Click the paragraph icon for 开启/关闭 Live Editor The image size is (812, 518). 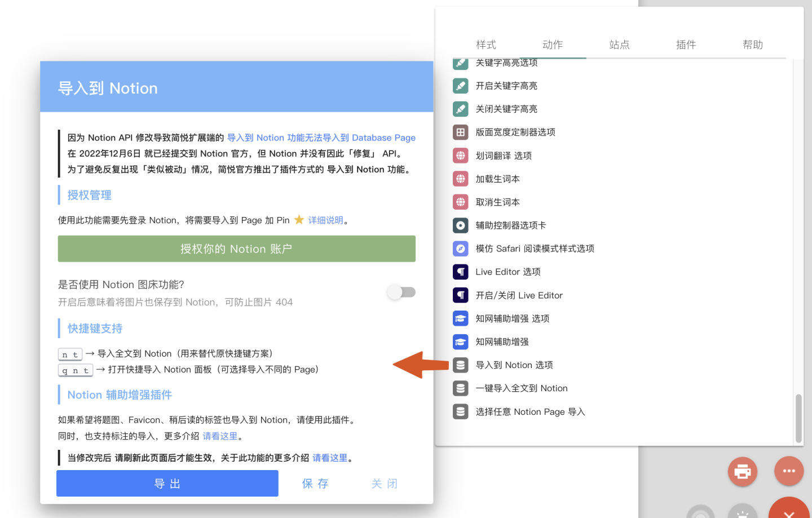click(461, 295)
